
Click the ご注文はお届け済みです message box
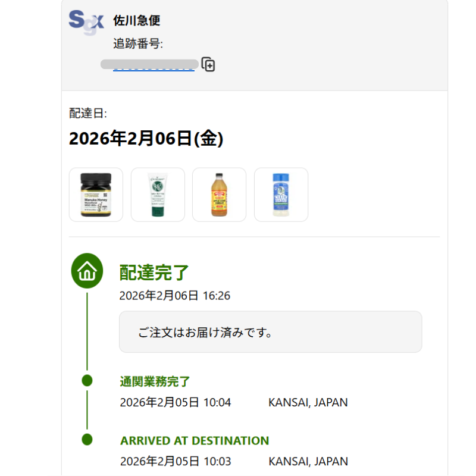click(270, 332)
